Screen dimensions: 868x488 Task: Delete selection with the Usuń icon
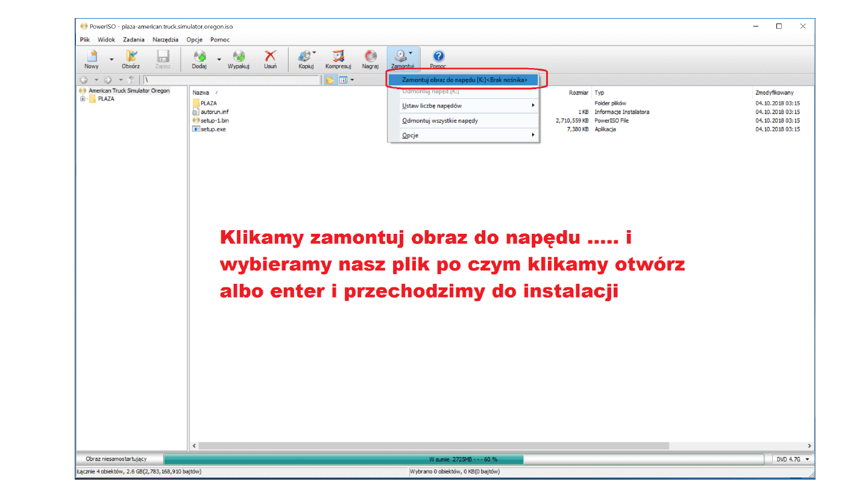pyautogui.click(x=271, y=58)
